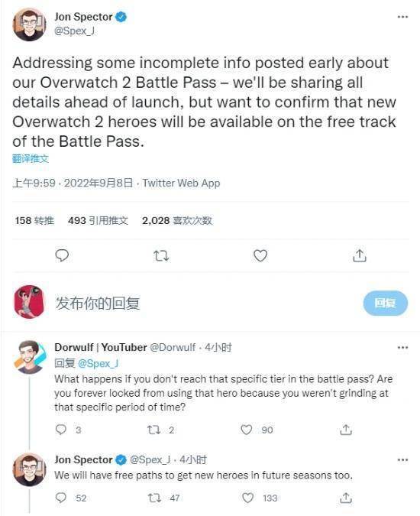The image size is (420, 516).
Task: View the 158 转推 retweets list
Action: [x=34, y=220]
